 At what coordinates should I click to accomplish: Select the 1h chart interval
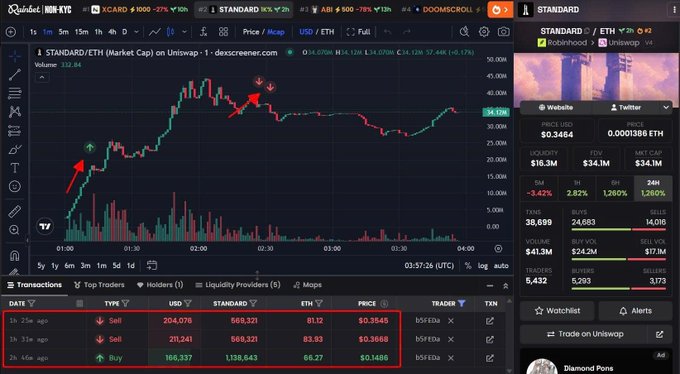98,32
